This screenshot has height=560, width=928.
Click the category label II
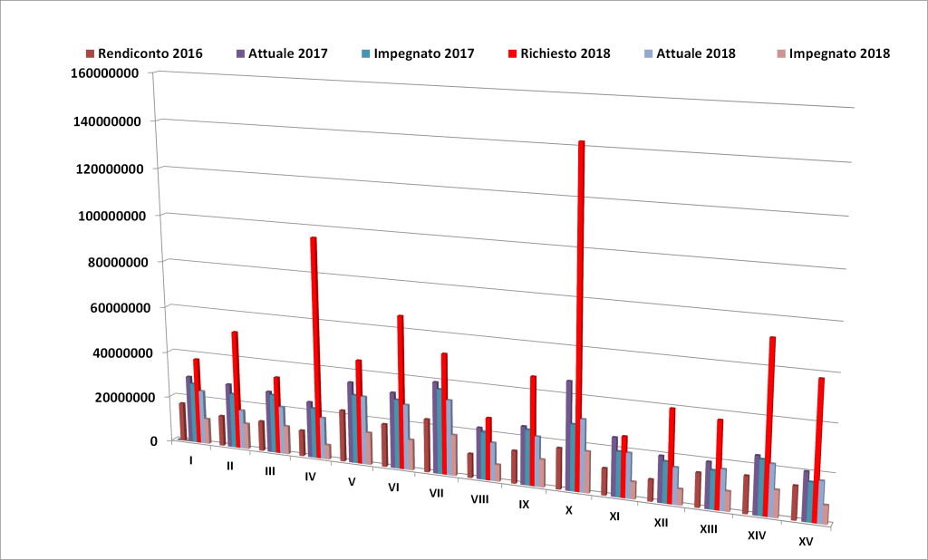point(230,466)
